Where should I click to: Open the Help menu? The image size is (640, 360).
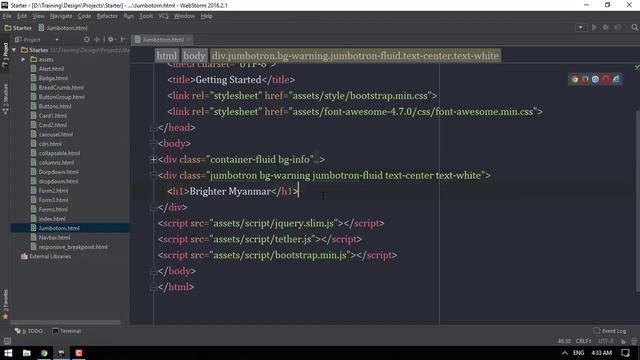point(207,16)
